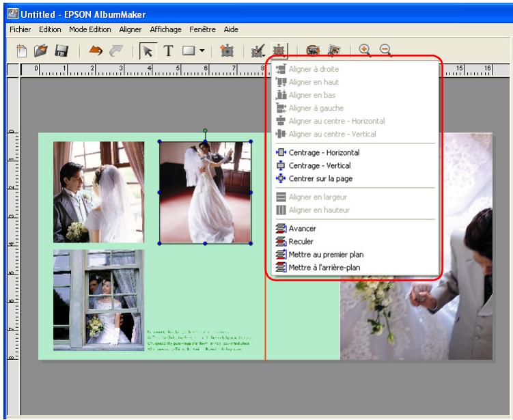Click the large bouquet photo on the right page

416,319
